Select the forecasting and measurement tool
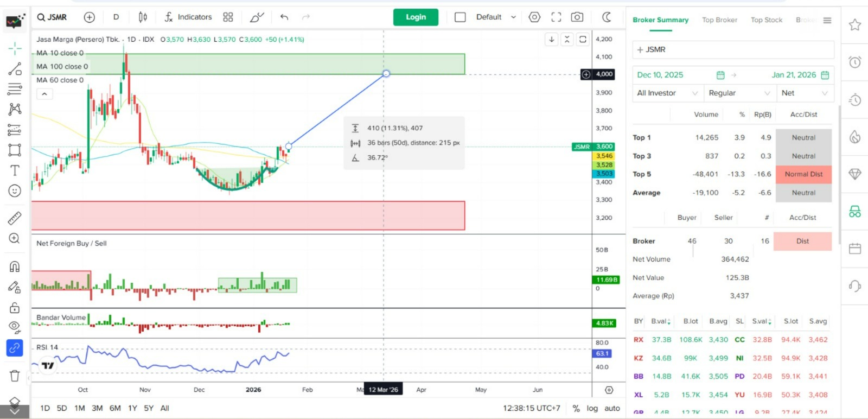 pyautogui.click(x=15, y=130)
